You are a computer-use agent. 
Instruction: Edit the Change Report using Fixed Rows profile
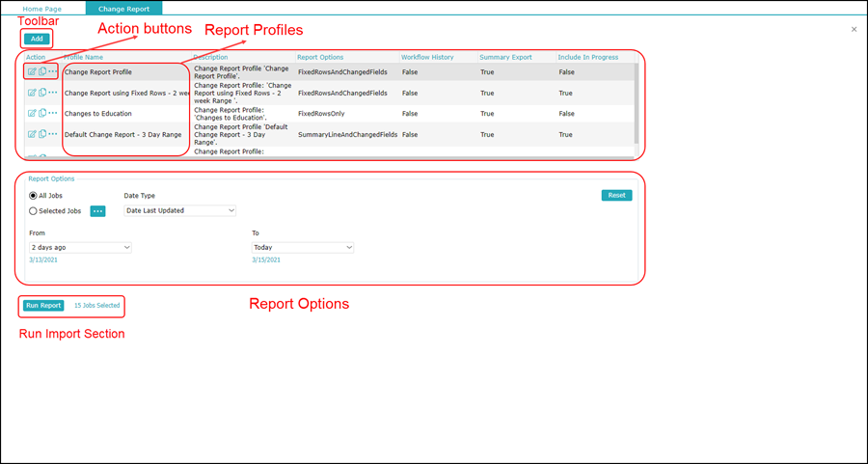[32, 93]
